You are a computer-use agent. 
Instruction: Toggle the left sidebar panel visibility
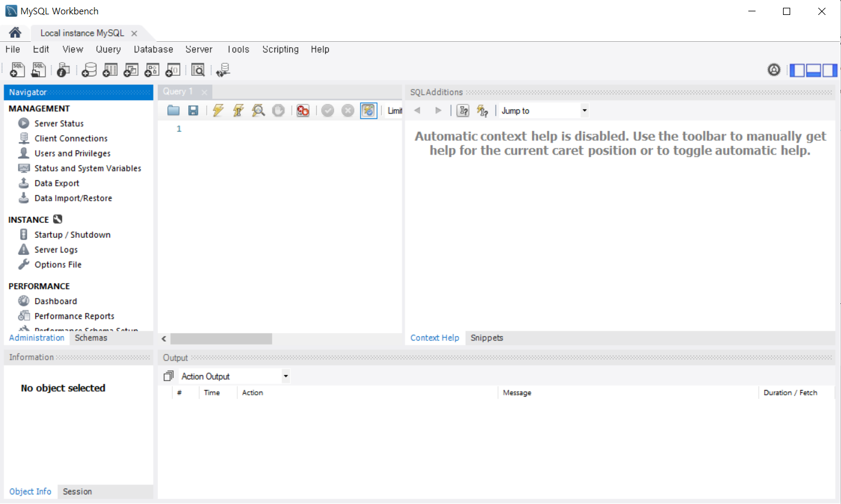pos(797,70)
